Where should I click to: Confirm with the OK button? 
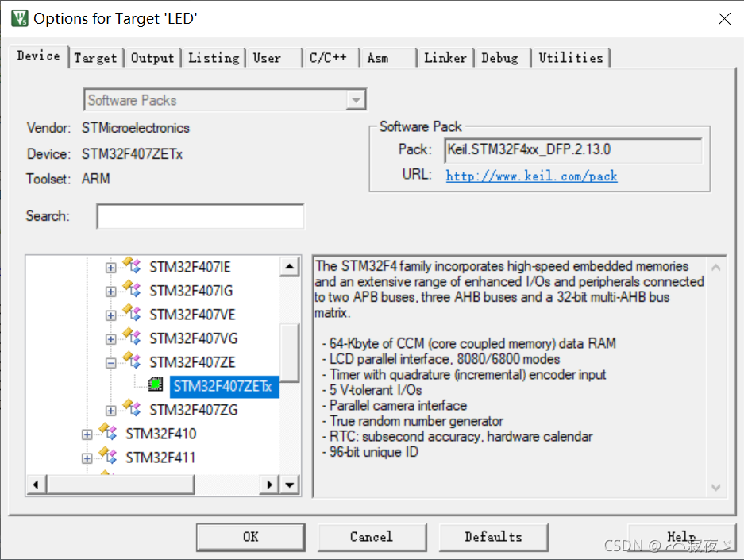(x=251, y=537)
